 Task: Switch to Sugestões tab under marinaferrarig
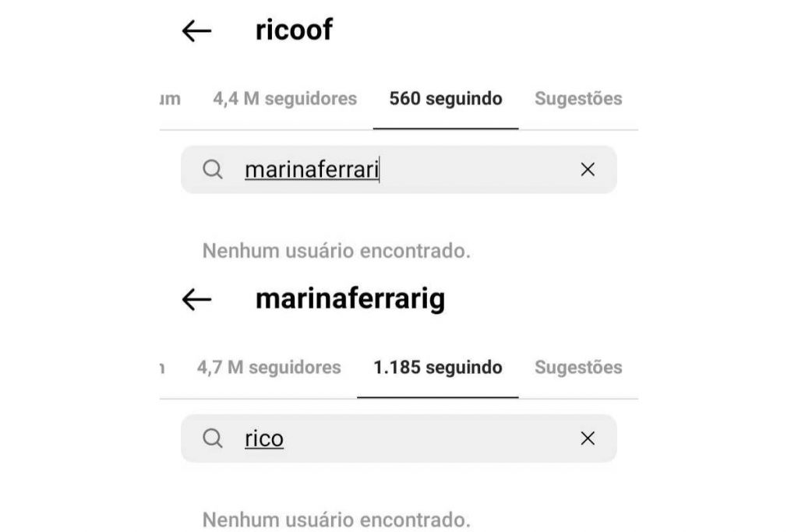coord(578,368)
